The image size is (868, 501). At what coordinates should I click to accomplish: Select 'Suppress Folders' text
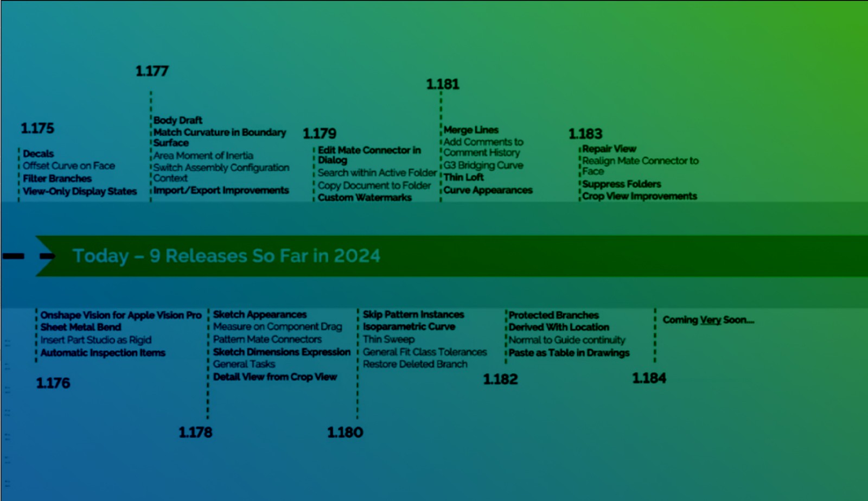coord(622,184)
